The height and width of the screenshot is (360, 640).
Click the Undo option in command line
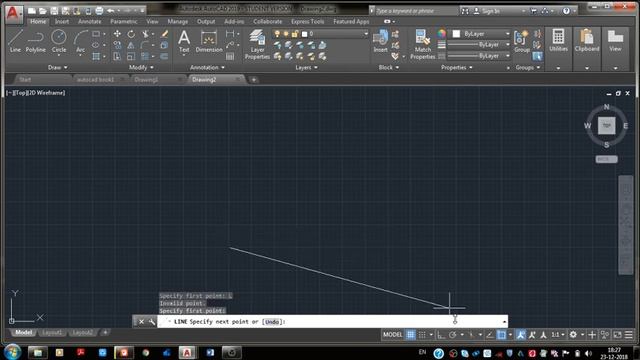[272, 322]
